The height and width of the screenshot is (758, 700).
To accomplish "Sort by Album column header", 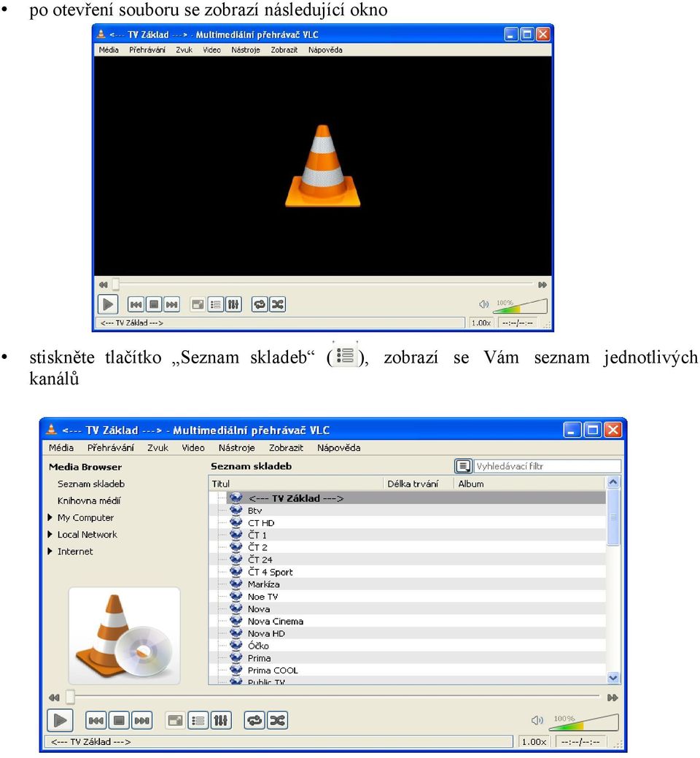I will coord(529,484).
